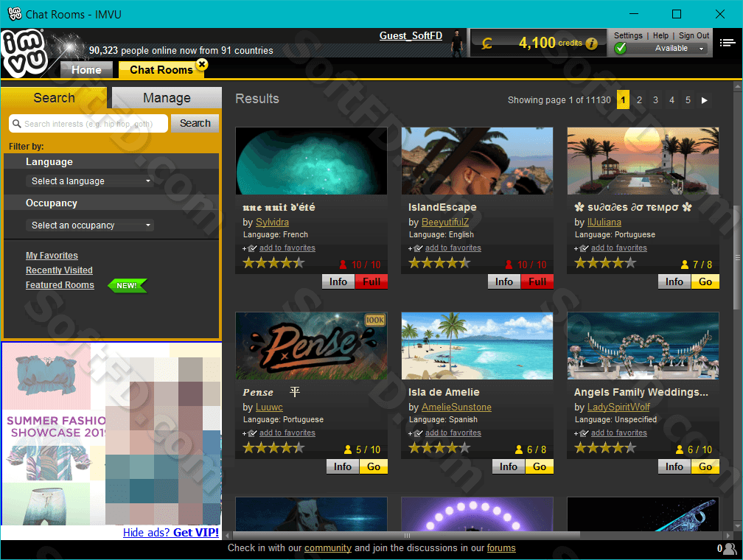This screenshot has height=560, width=743.
Task: Go to results page 3
Action: coord(655,100)
